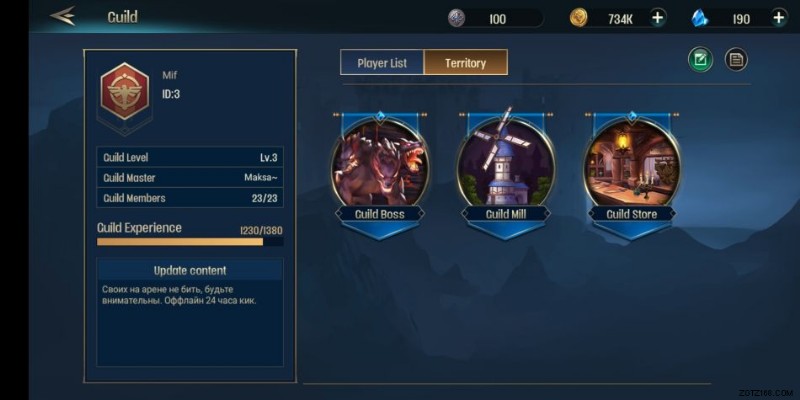Open the Guild Store building
Screen dimensions: 800x400
click(632, 162)
